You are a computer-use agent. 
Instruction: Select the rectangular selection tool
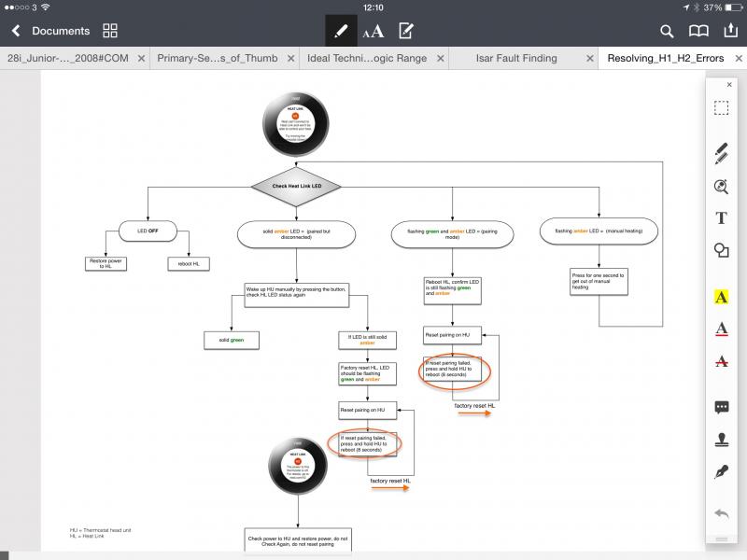pos(721,108)
